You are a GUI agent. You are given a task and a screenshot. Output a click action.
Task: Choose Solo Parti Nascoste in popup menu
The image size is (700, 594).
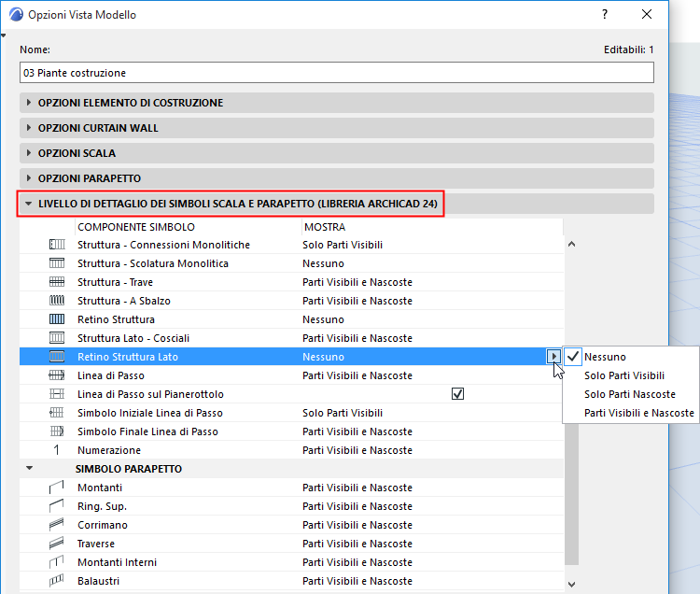630,394
